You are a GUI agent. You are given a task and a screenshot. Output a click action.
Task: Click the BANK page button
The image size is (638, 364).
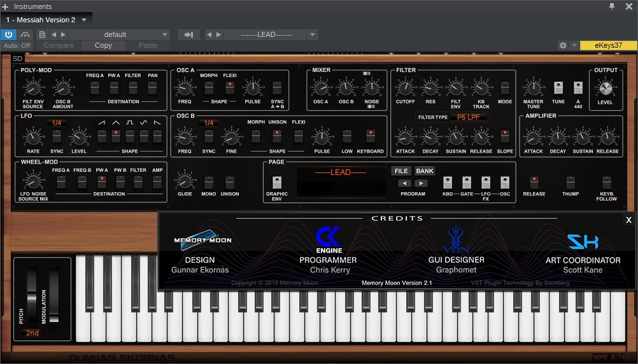[x=425, y=171]
